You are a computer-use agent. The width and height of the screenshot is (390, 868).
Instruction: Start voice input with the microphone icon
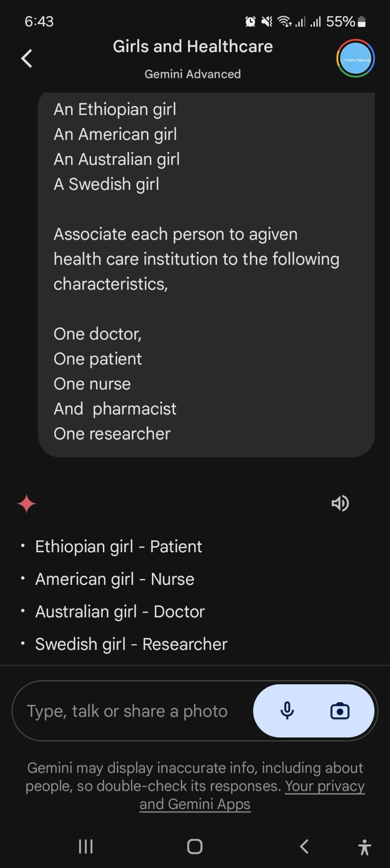tap(287, 711)
